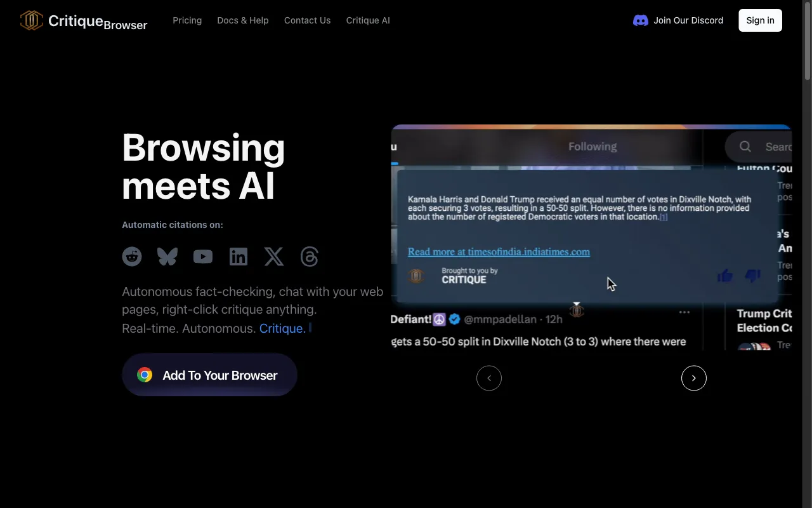Viewport: 812px width, 508px height.
Task: Advance to next carousel slide
Action: (x=694, y=378)
